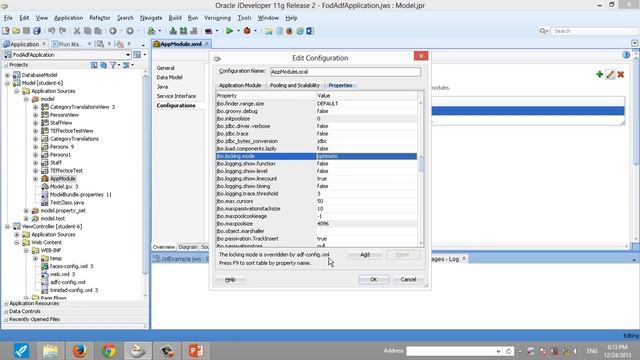
Task: Select the jbo.locking.mode property row
Action: [316, 156]
